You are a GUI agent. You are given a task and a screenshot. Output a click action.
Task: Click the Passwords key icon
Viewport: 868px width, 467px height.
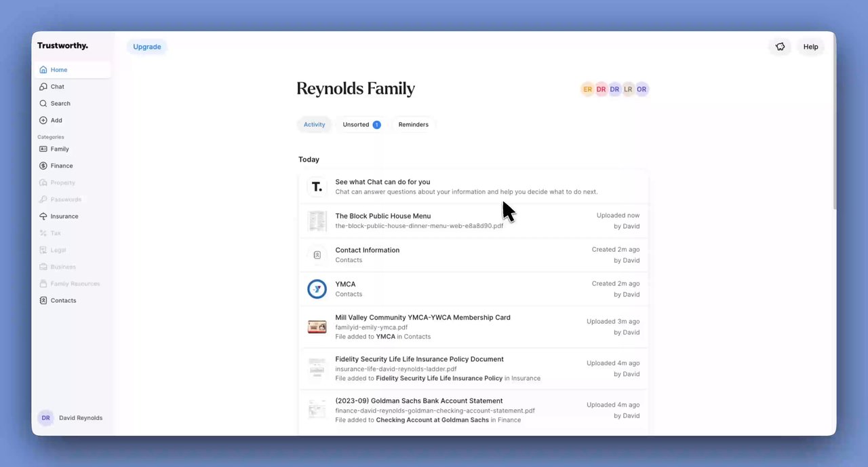[x=43, y=200]
